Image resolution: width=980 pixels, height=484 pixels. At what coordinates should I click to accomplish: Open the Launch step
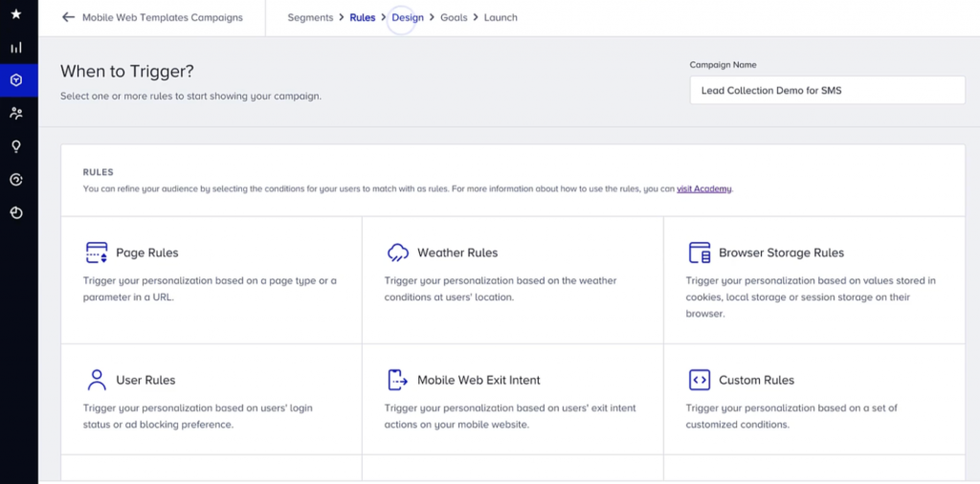[x=501, y=17]
